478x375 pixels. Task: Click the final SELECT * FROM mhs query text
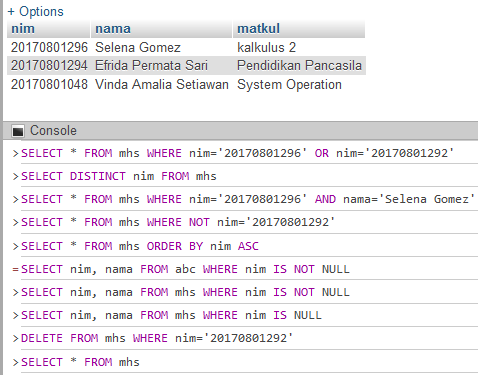[x=80, y=362]
